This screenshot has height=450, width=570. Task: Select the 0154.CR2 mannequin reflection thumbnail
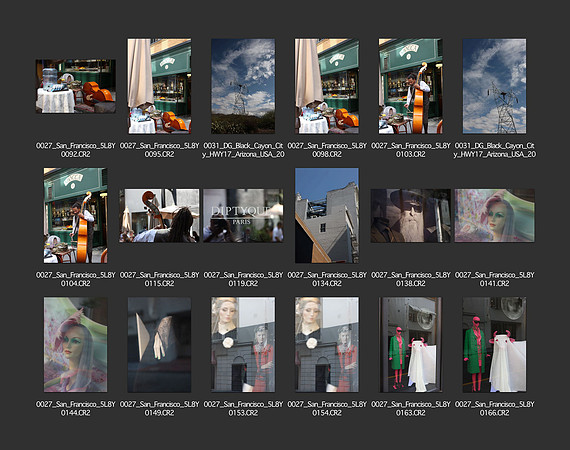tap(327, 345)
